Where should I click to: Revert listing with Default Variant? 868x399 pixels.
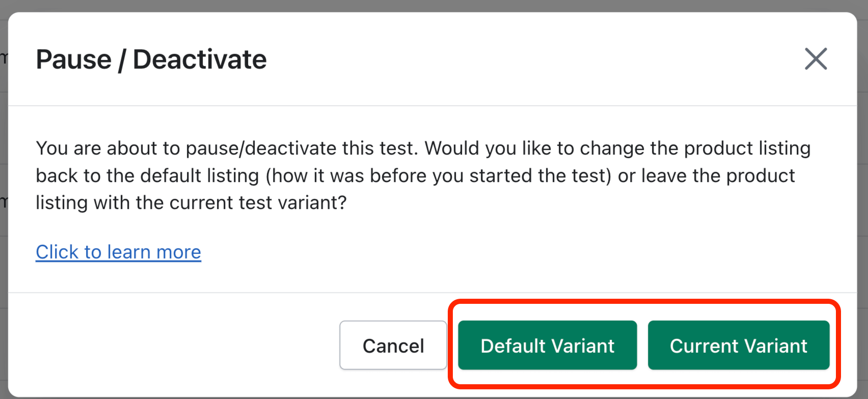(x=547, y=346)
